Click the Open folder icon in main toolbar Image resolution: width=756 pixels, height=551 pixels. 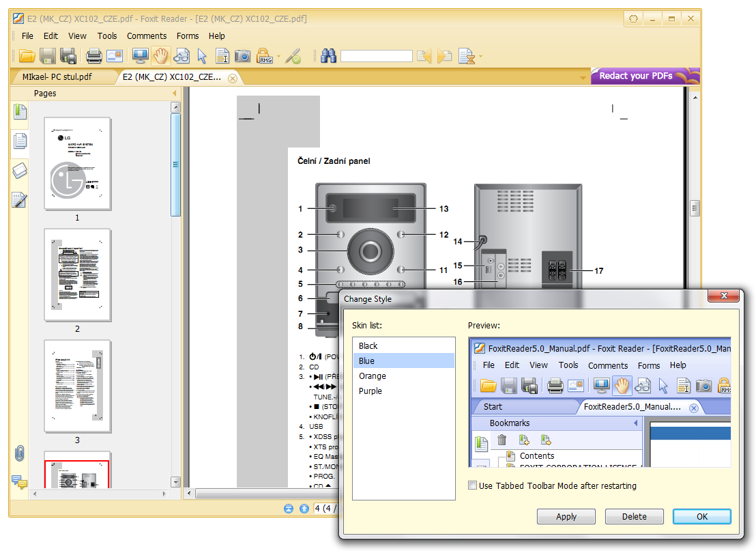pos(27,57)
